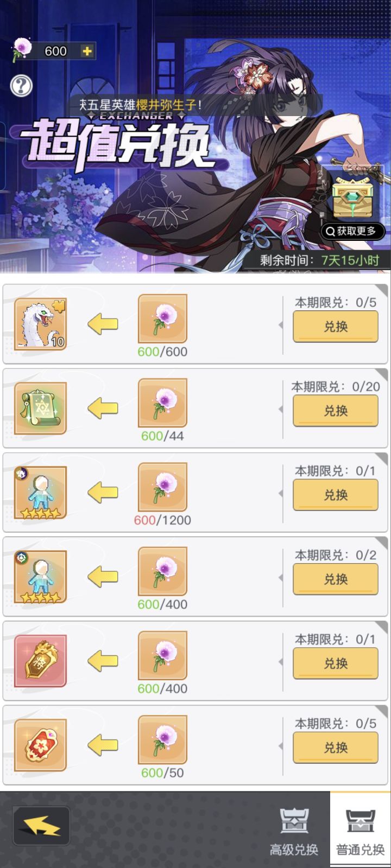This screenshot has height=868, width=391.
Task: Tap the white snake reward icon
Action: coord(40,324)
